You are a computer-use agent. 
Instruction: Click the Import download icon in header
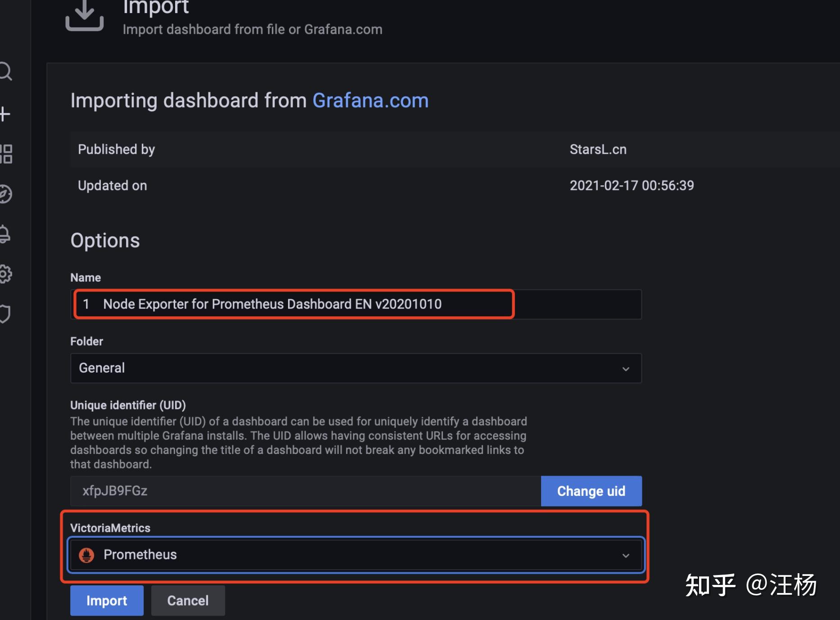coord(85,16)
